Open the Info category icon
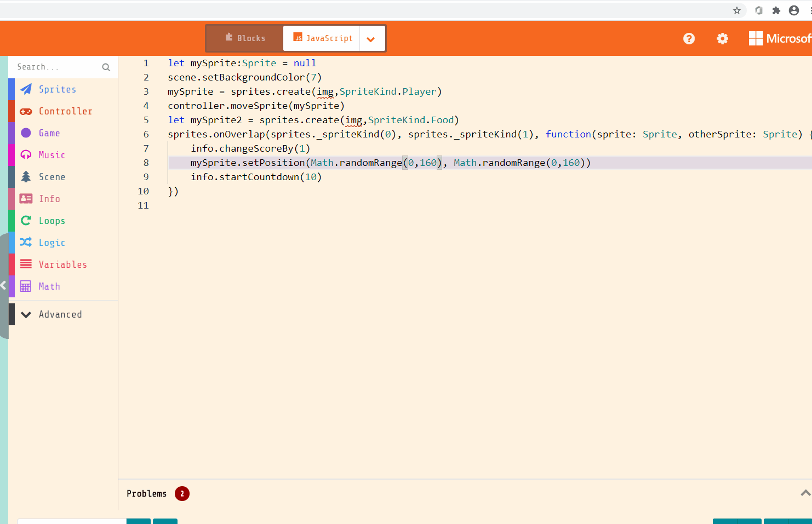This screenshot has width=812, height=524. pos(25,198)
